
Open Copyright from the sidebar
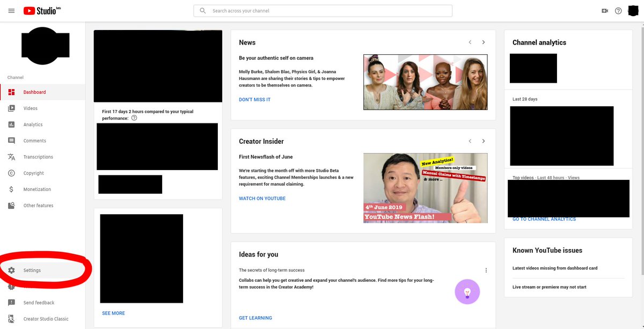(42, 173)
